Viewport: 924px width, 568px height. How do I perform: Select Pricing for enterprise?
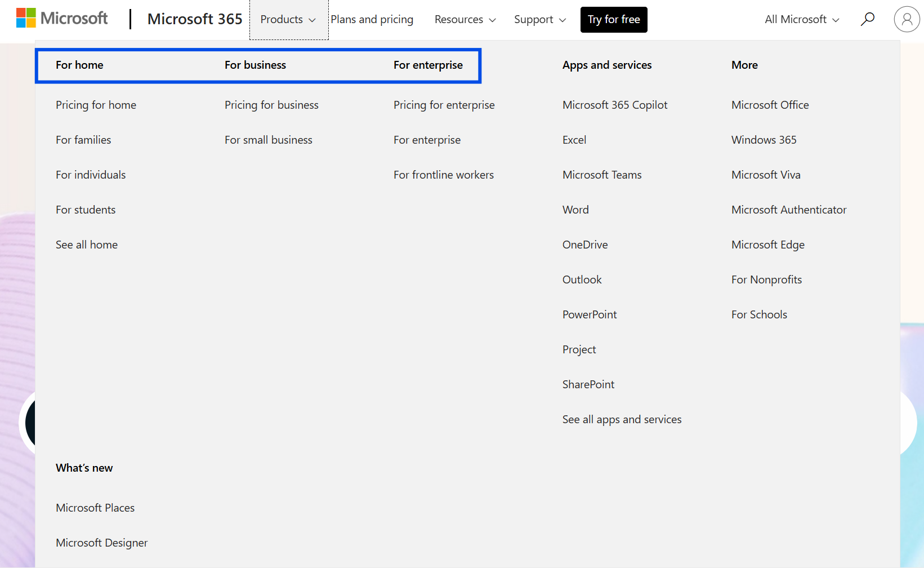click(444, 105)
